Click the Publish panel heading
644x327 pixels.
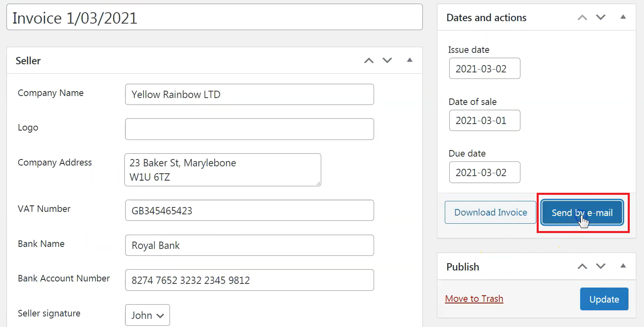(x=463, y=267)
